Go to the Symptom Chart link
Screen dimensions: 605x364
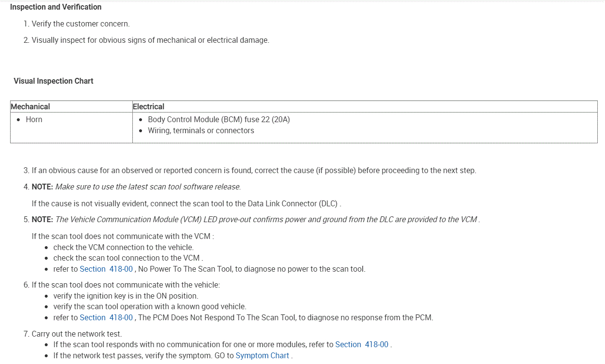tap(262, 356)
